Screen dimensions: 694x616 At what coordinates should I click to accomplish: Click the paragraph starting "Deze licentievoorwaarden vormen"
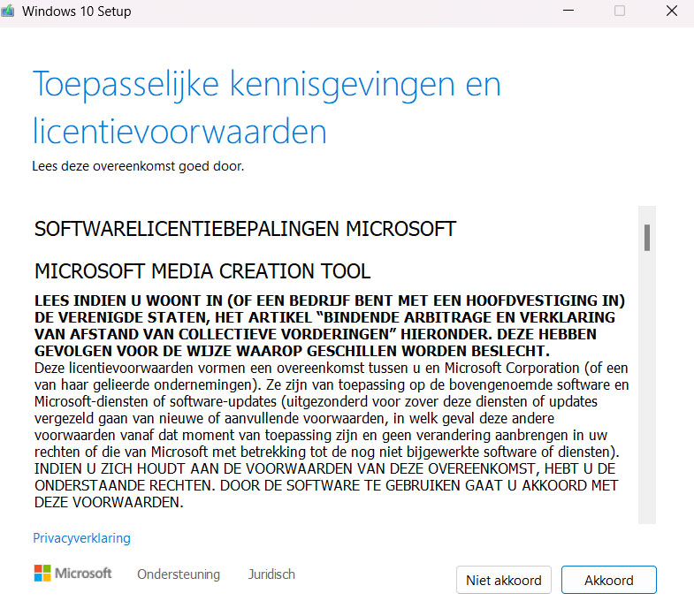pyautogui.click(x=332, y=410)
